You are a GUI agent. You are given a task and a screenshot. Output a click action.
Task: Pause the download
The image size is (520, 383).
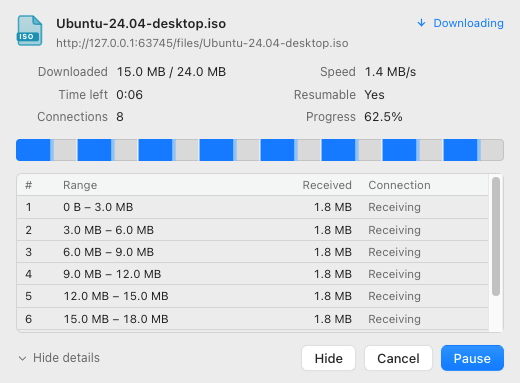point(472,358)
